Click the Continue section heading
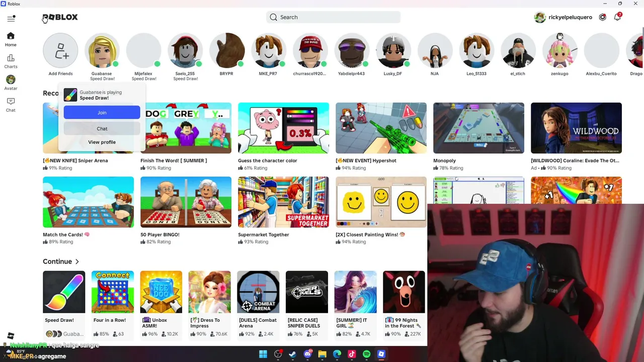Image resolution: width=644 pixels, height=362 pixels. click(x=57, y=261)
